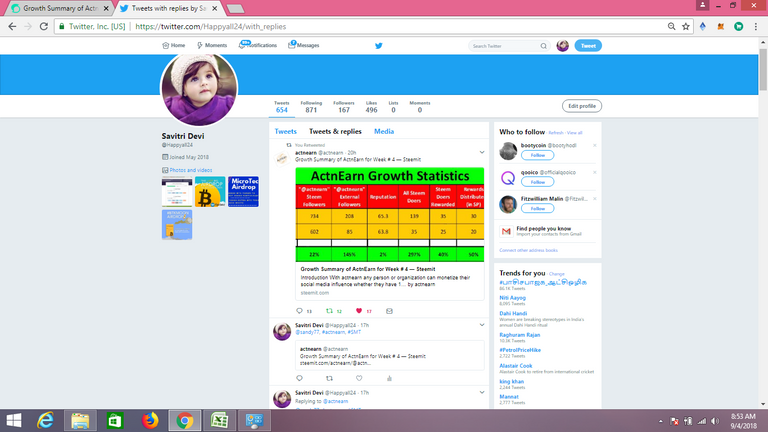Switch to the Tweets tab
Viewport: 768px width, 432px height.
[x=286, y=131]
